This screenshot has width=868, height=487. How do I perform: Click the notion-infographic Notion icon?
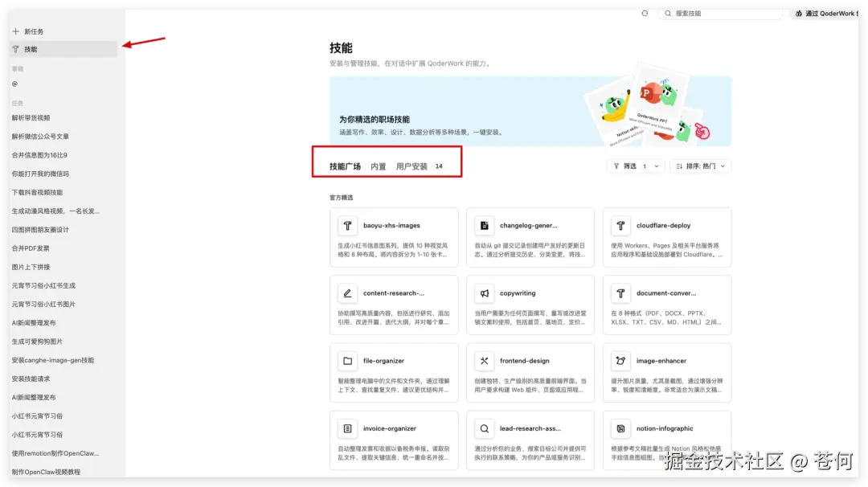620,428
